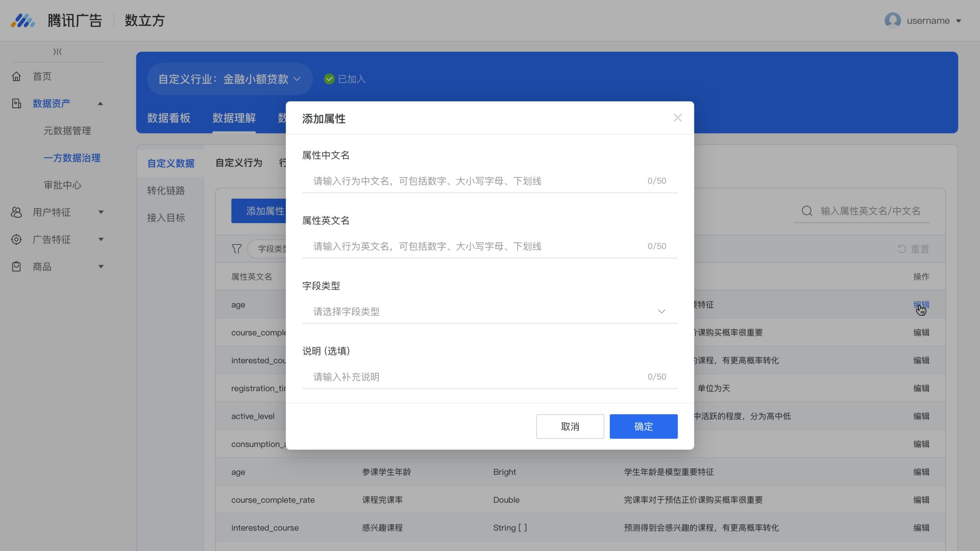Click 编辑 in the Bright age row
980x551 pixels.
point(921,472)
